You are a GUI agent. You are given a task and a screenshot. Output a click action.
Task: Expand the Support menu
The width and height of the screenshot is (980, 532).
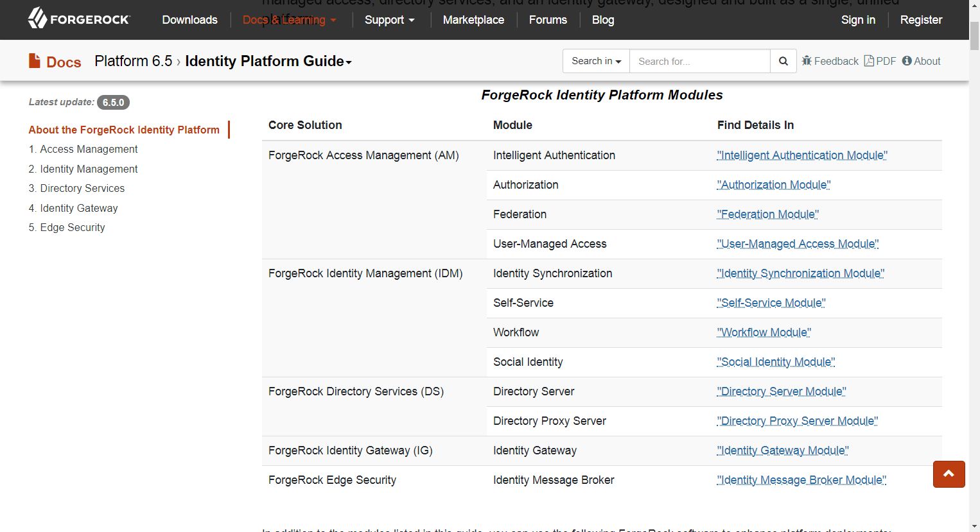pyautogui.click(x=389, y=20)
